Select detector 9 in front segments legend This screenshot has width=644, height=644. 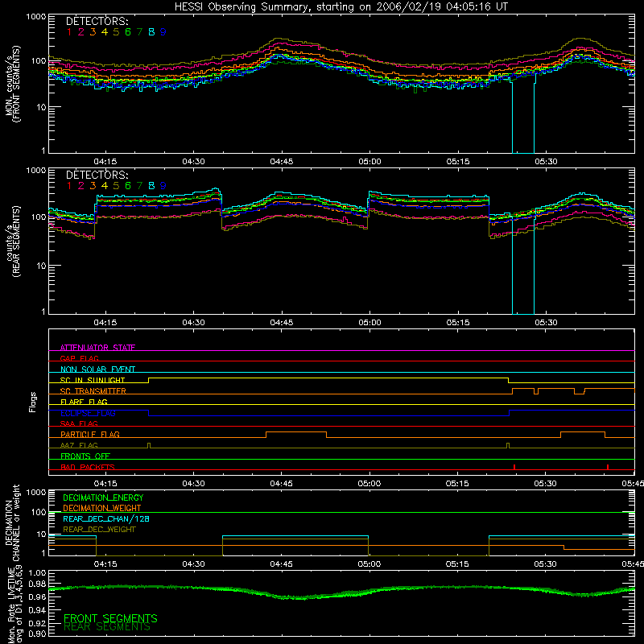tap(163, 32)
